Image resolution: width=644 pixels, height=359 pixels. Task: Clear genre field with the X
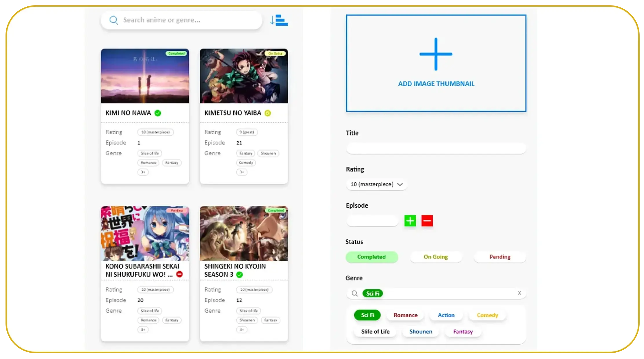tap(519, 293)
